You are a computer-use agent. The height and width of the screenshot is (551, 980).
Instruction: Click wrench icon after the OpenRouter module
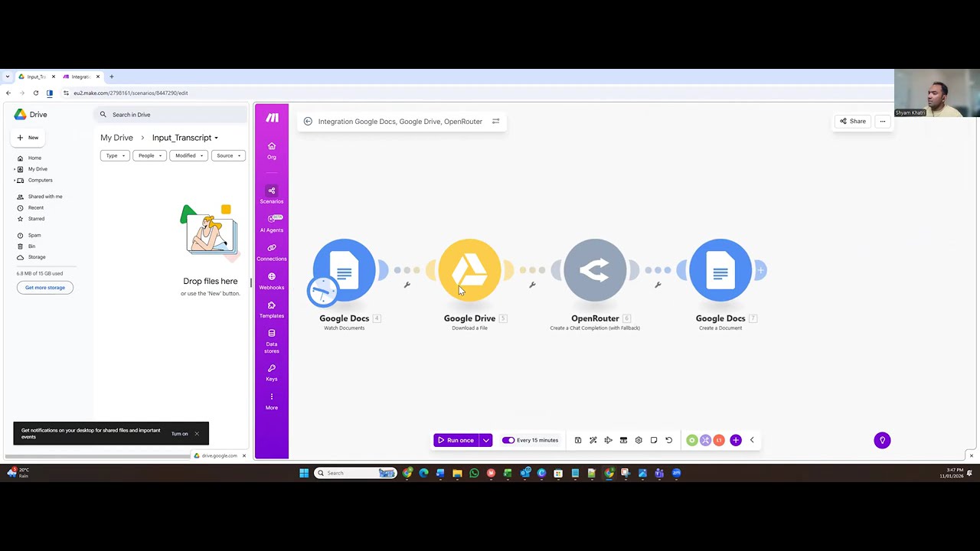(x=658, y=285)
